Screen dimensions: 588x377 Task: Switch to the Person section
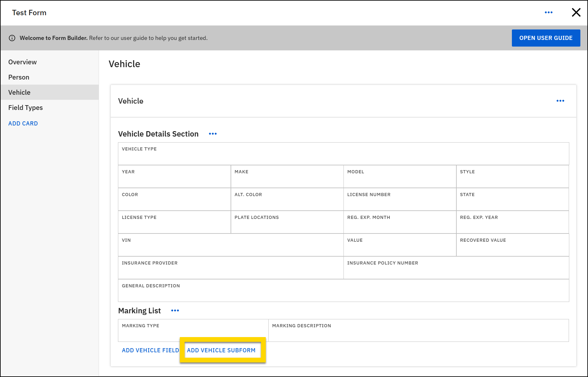coord(19,77)
